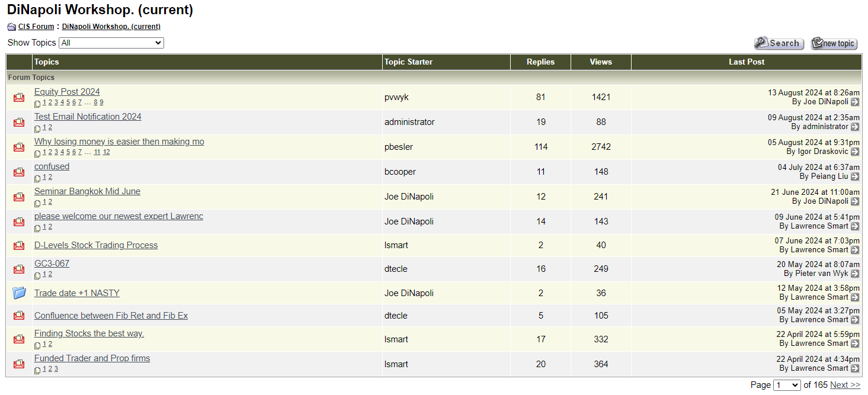Go to page 9 of Equity Post 2024
This screenshot has height=395, width=868.
pos(101,102)
